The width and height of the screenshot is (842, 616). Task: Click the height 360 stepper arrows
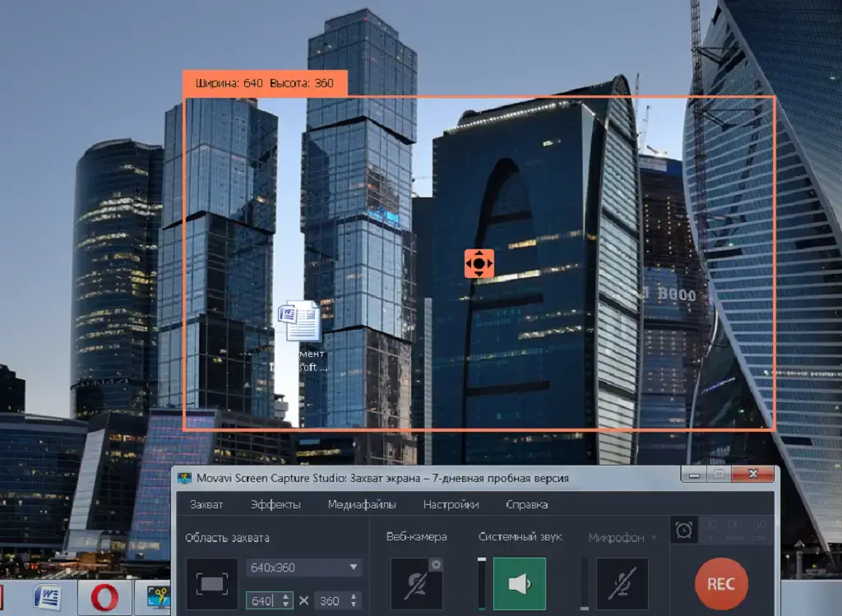pos(354,600)
